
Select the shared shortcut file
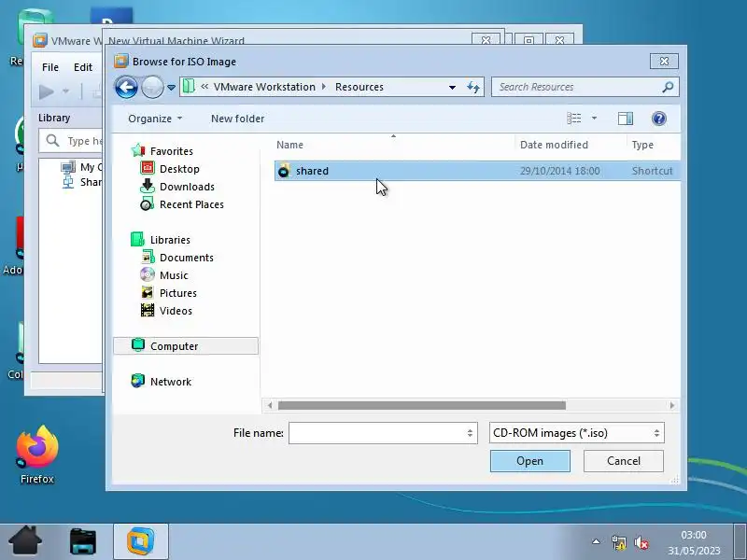pyautogui.click(x=477, y=171)
